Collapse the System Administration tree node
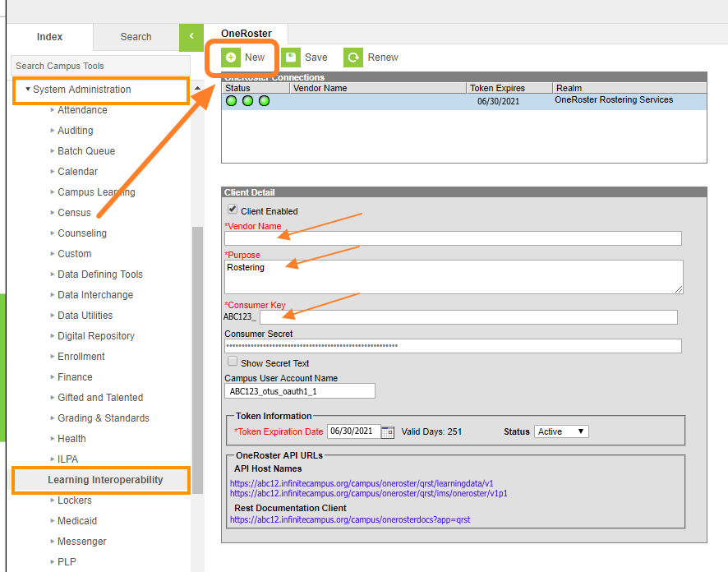Viewport: 728px width, 572px height. tap(28, 89)
